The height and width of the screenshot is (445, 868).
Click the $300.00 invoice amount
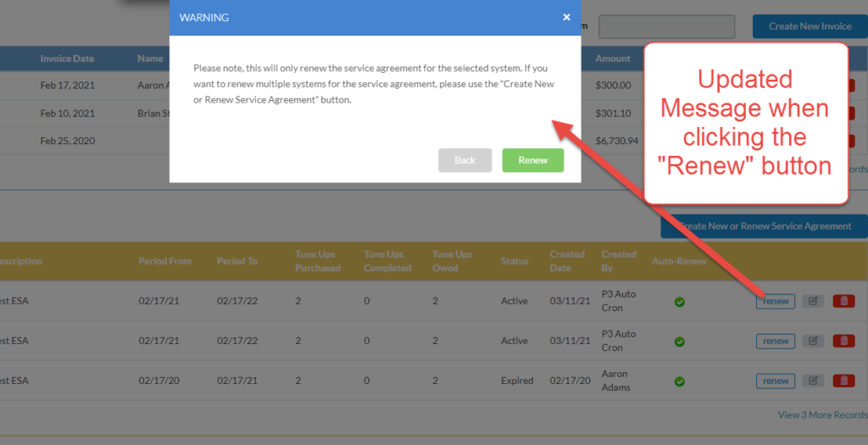coord(613,86)
